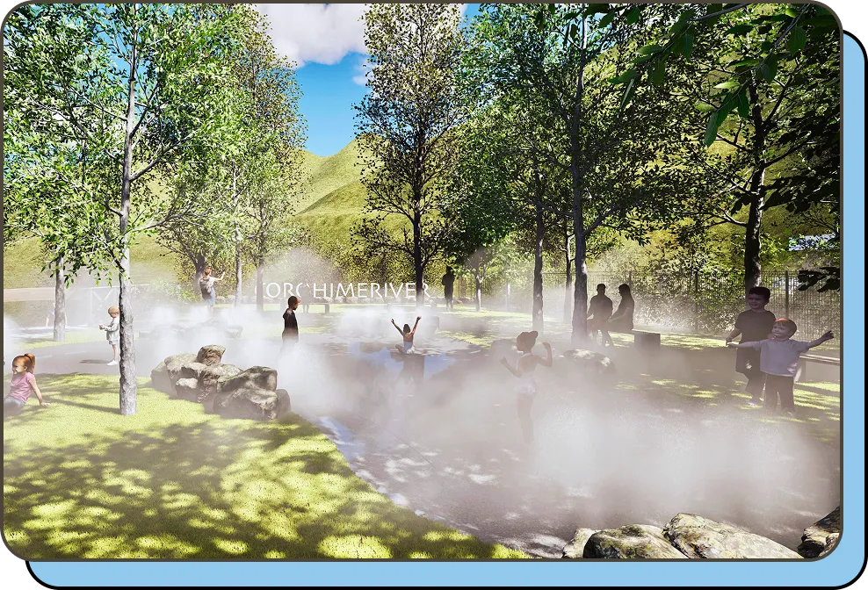Click the large rocks in bottom foreground
Screen dimensions: 868x590
click(685, 537)
